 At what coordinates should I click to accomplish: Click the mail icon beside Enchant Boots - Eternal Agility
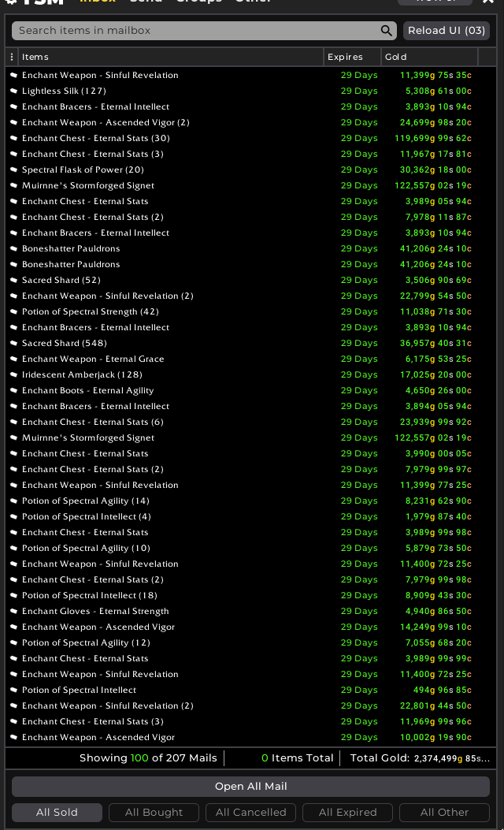click(x=13, y=391)
